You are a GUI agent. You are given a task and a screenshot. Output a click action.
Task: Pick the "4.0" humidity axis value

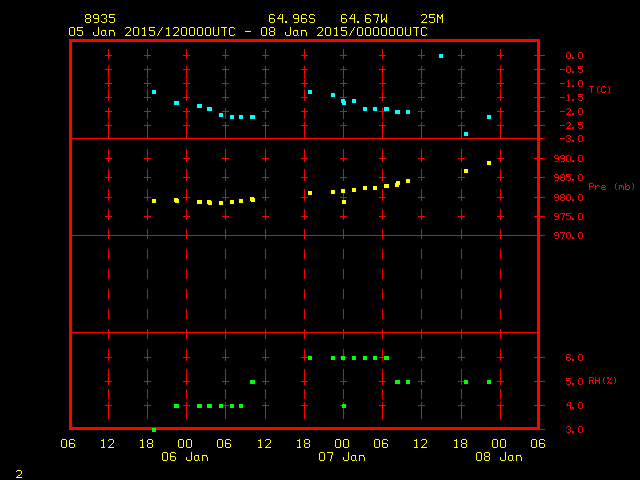(x=574, y=406)
